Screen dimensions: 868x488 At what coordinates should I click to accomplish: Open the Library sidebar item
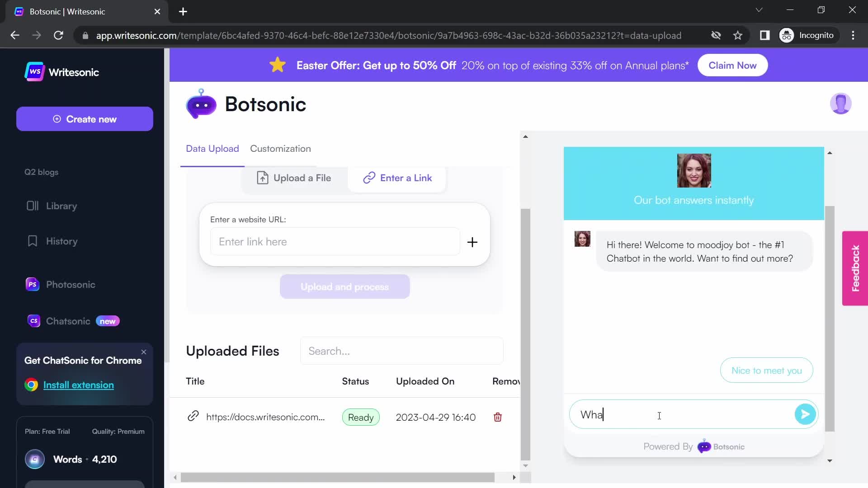[x=52, y=206]
